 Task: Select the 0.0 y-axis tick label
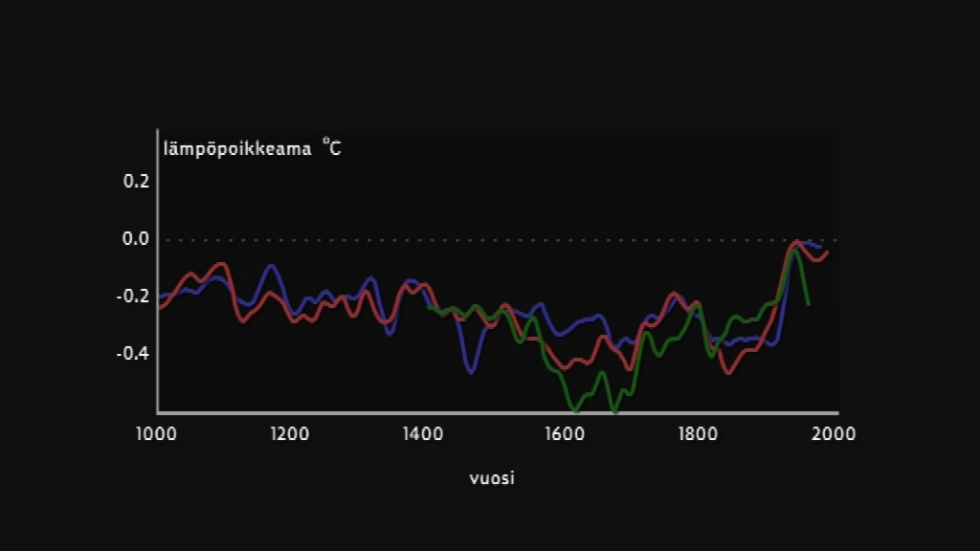(x=136, y=238)
